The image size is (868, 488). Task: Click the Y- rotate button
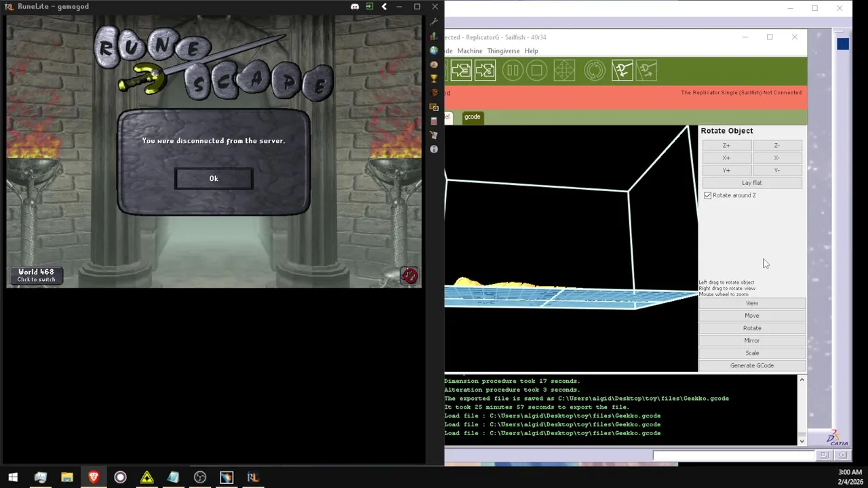[776, 170]
